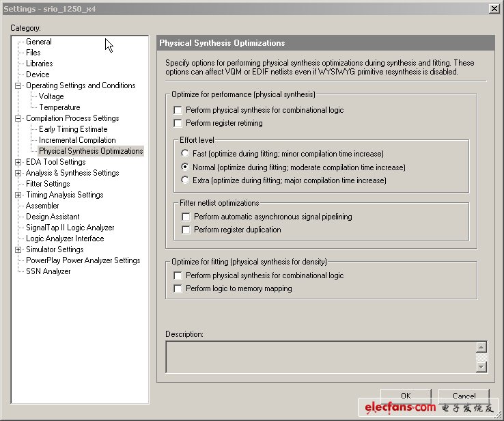This screenshot has height=421, width=504.
Task: Click the Cancel button
Action: [x=464, y=396]
